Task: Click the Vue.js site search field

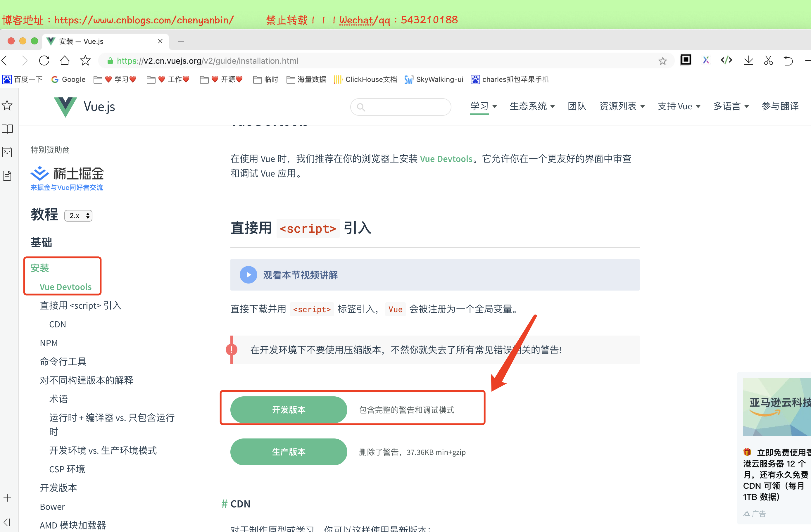Action: tap(405, 107)
